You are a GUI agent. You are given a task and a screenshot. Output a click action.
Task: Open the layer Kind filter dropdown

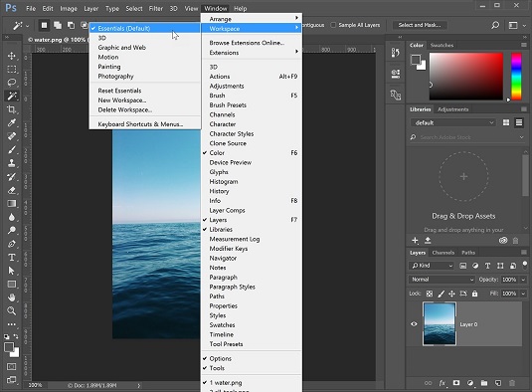pyautogui.click(x=432, y=266)
